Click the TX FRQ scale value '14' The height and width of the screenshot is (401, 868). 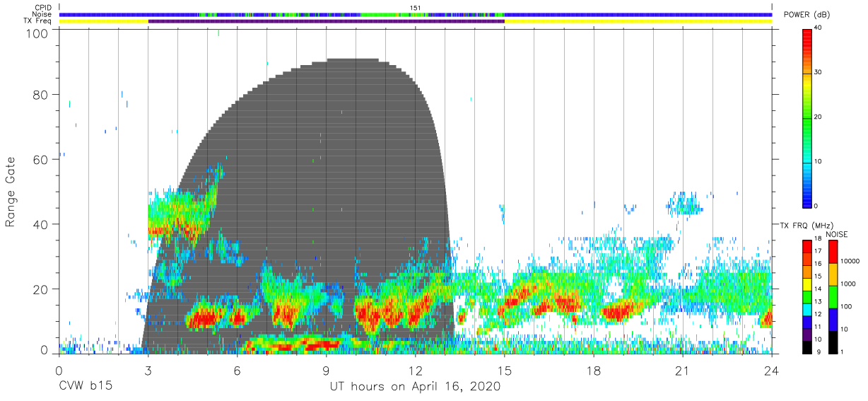tap(817, 289)
